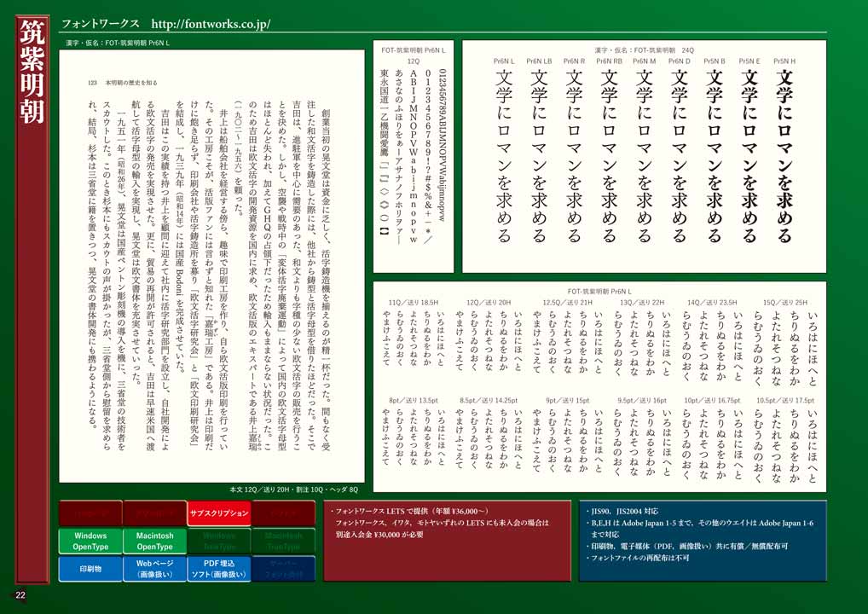The image size is (868, 614).
Task: Select the '8.5pt／送り 14.25pt' size label
Action: [x=489, y=400]
